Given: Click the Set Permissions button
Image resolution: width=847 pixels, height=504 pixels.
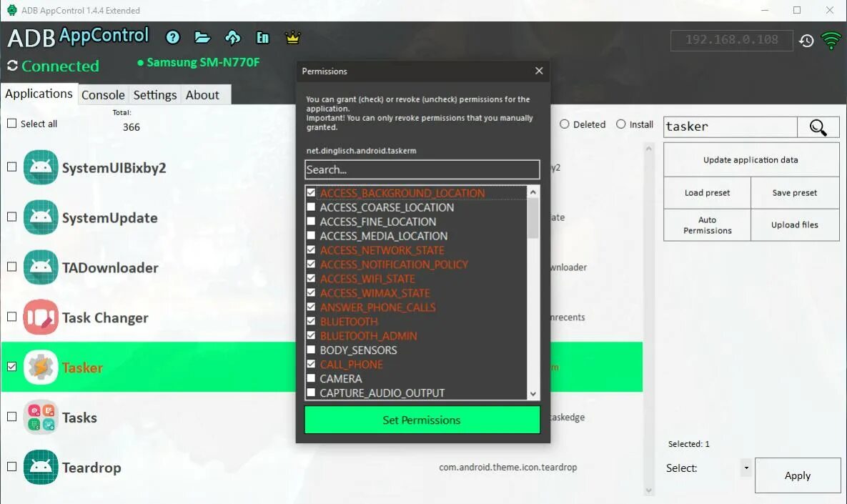Looking at the screenshot, I should (422, 420).
